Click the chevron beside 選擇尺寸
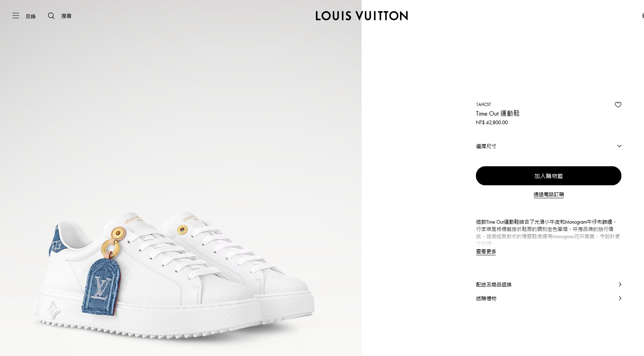This screenshot has height=356, width=644. [x=619, y=146]
